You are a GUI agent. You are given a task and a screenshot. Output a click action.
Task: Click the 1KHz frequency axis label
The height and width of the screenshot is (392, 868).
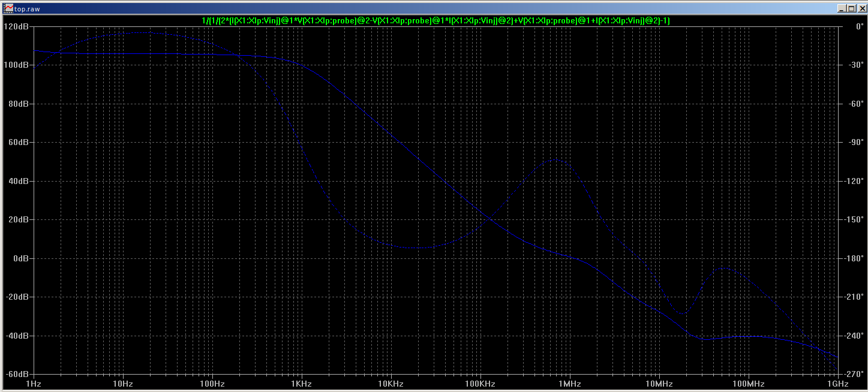[301, 384]
